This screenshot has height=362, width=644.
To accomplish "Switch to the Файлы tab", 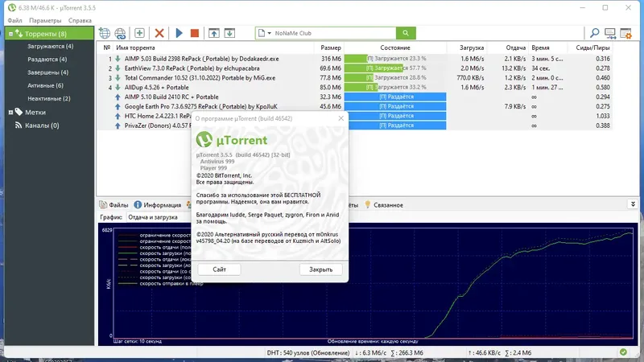I will [x=114, y=205].
